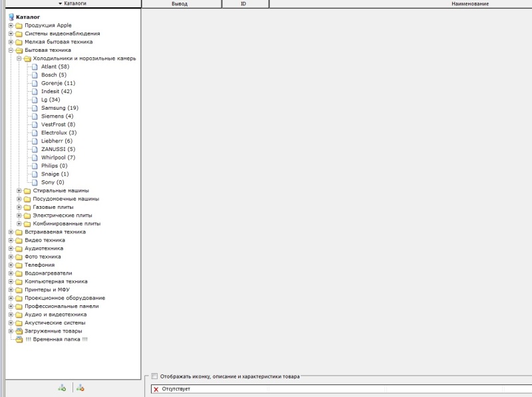The width and height of the screenshot is (532, 397).
Task: Click the page icon next to Indesit (42)
Action: (35, 92)
